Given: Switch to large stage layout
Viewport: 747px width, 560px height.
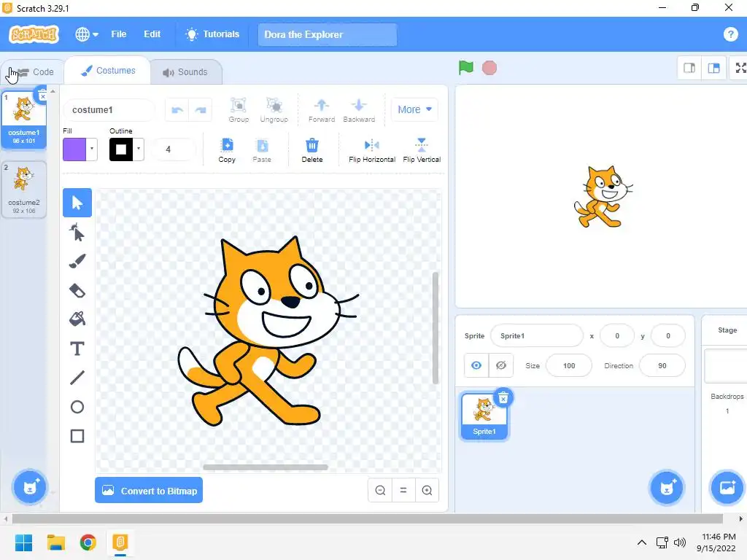Looking at the screenshot, I should coord(713,68).
